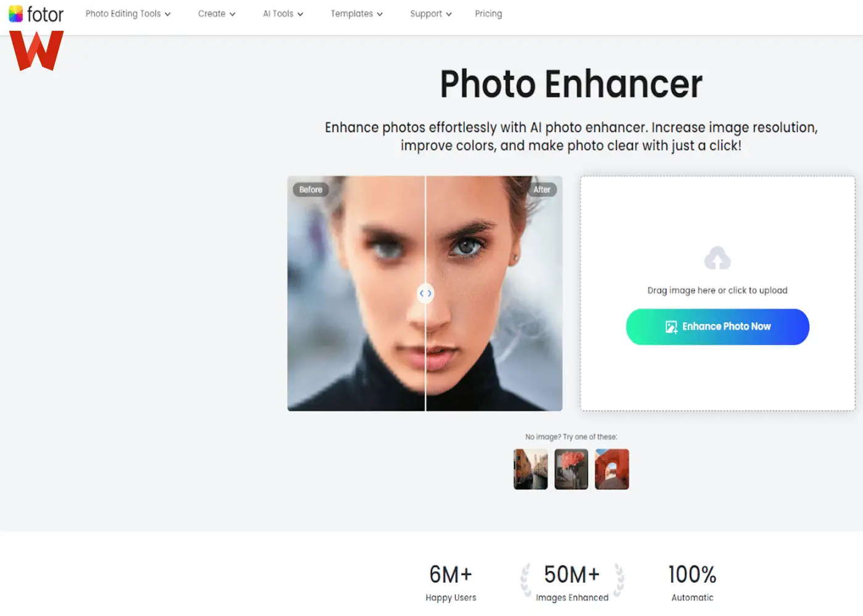
Task: Open the Create dropdown menu
Action: 216,14
